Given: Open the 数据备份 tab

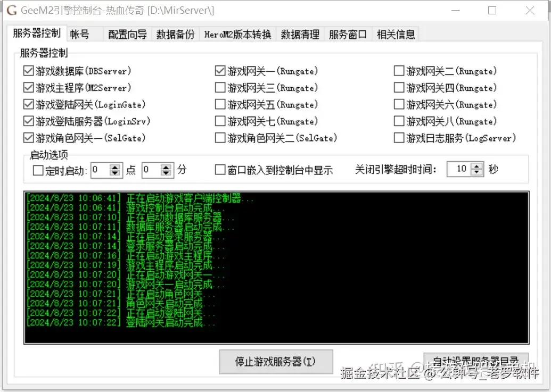Looking at the screenshot, I should click(x=175, y=34).
